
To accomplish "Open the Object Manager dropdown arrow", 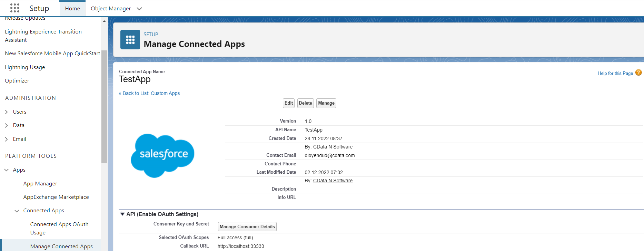I will tap(139, 9).
